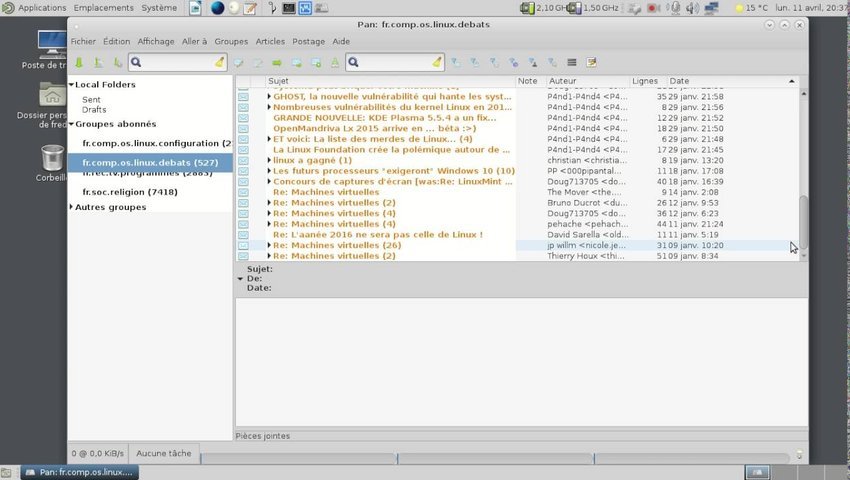This screenshot has height=480, width=850.
Task: Click the red record icon in system tray
Action: (x=653, y=8)
